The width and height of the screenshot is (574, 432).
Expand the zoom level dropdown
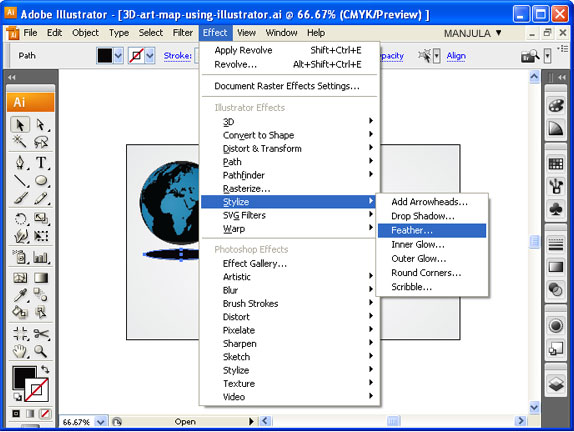coord(101,422)
